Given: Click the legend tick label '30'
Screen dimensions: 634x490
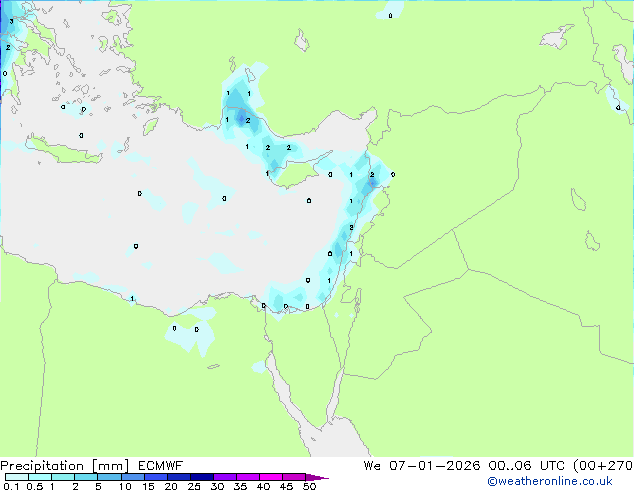Looking at the screenshot, I should (x=218, y=486).
